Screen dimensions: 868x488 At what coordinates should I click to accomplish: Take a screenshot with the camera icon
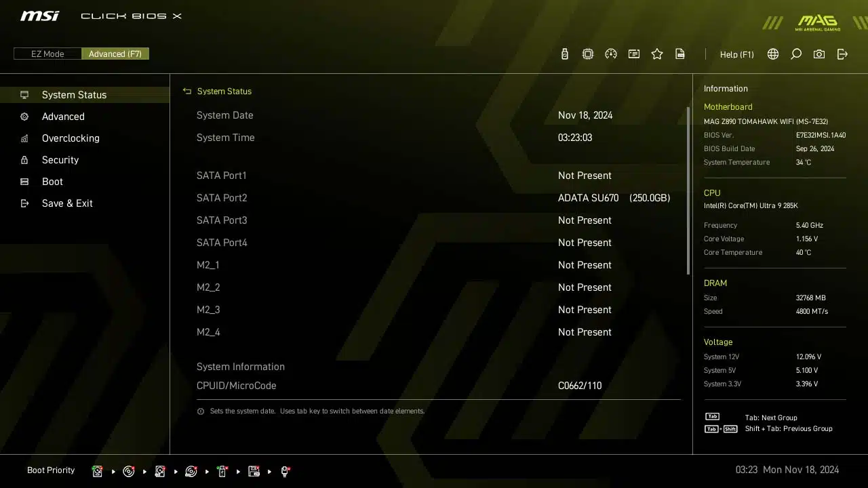pyautogui.click(x=819, y=54)
